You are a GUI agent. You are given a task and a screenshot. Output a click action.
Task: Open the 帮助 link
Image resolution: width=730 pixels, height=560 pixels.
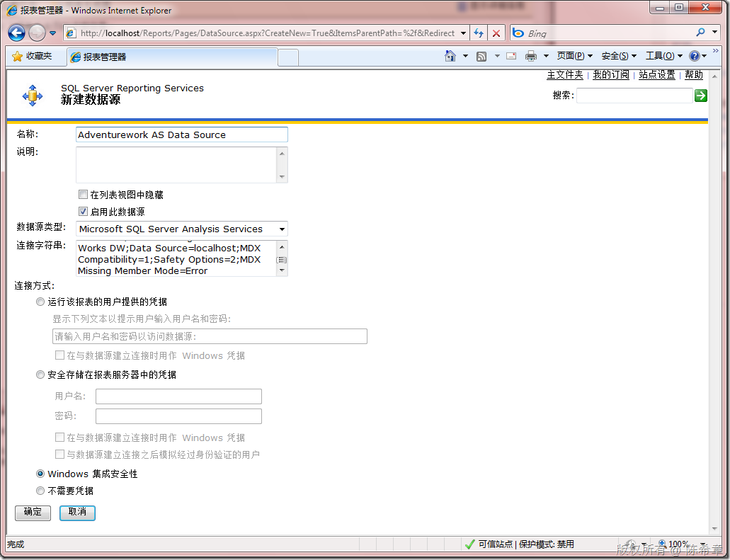coord(694,74)
